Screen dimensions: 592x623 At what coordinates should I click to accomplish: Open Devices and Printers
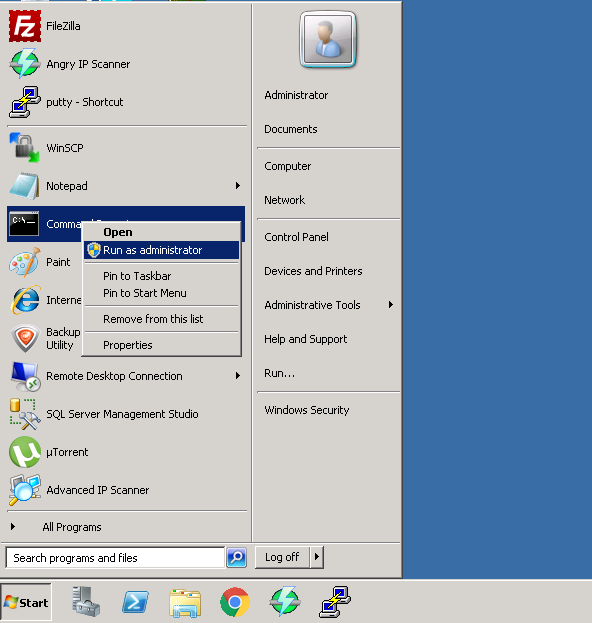click(313, 271)
